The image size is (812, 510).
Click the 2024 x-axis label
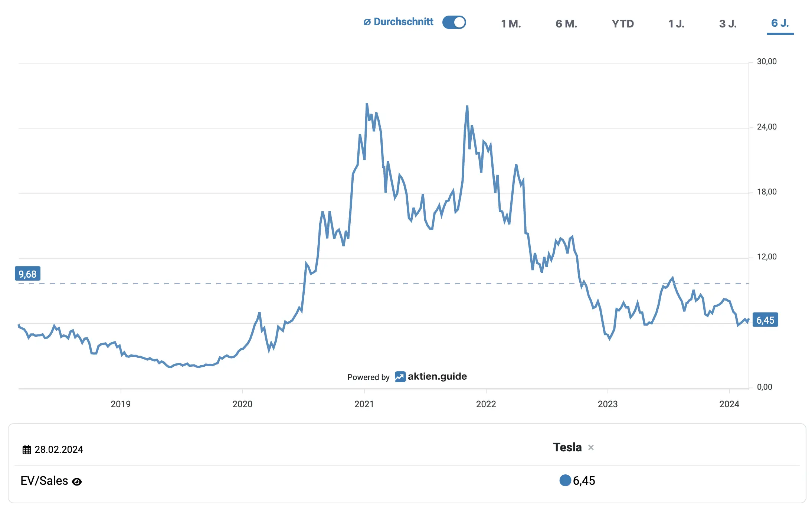coord(729,404)
